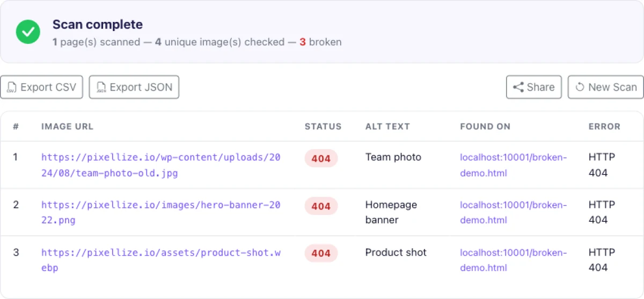Click the STATUS column header
The width and height of the screenshot is (644, 299).
[323, 127]
